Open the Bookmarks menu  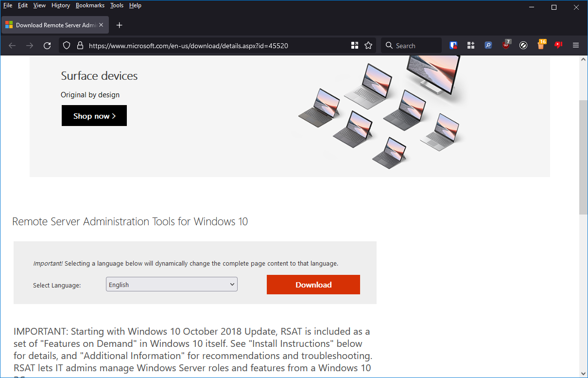click(90, 5)
